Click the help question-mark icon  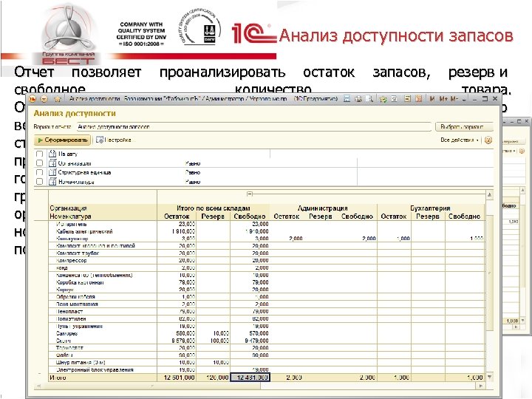tap(488, 140)
